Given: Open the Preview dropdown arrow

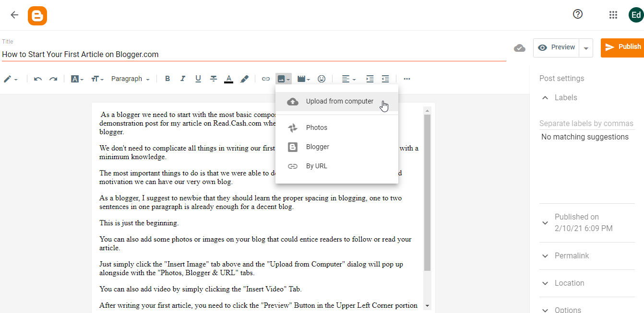Looking at the screenshot, I should point(586,48).
